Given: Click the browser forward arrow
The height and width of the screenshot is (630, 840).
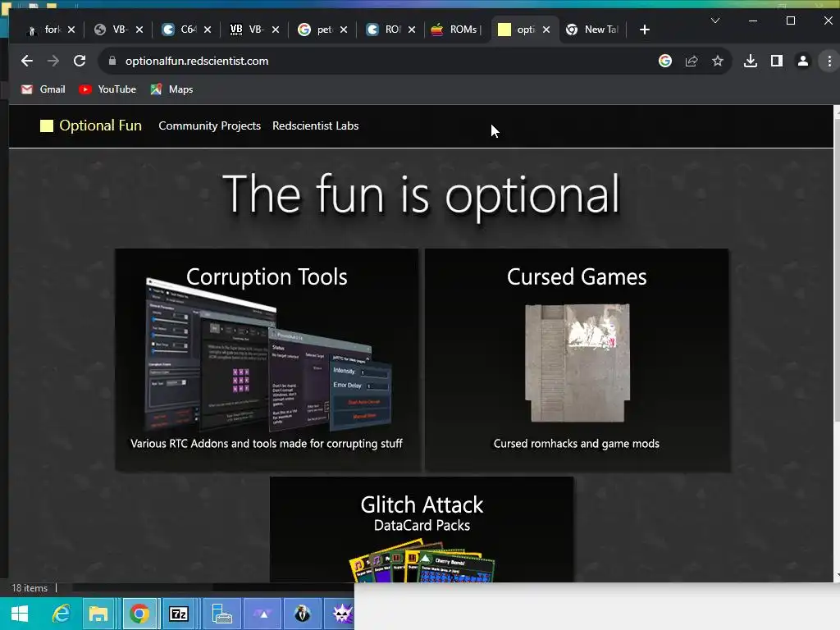Looking at the screenshot, I should (53, 61).
